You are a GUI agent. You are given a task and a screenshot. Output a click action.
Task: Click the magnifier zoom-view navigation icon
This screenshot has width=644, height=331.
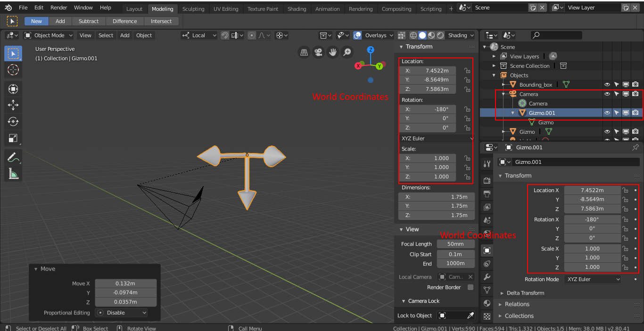[x=347, y=52]
